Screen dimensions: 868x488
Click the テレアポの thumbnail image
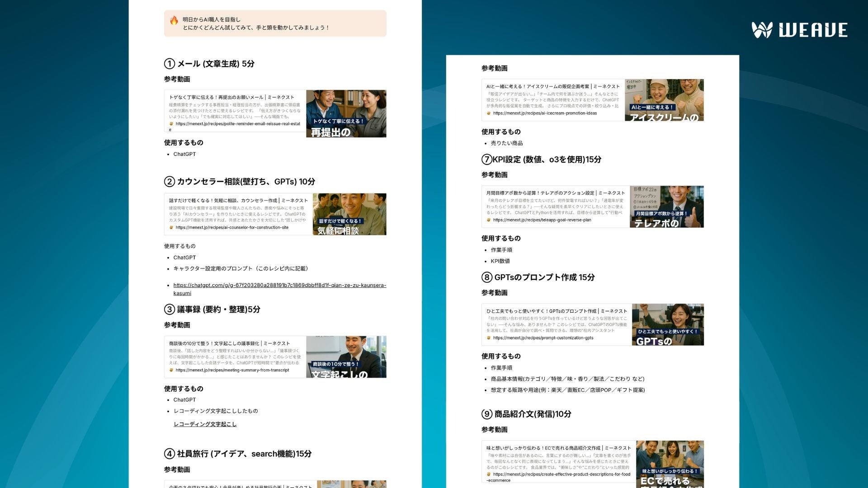pos(666,206)
